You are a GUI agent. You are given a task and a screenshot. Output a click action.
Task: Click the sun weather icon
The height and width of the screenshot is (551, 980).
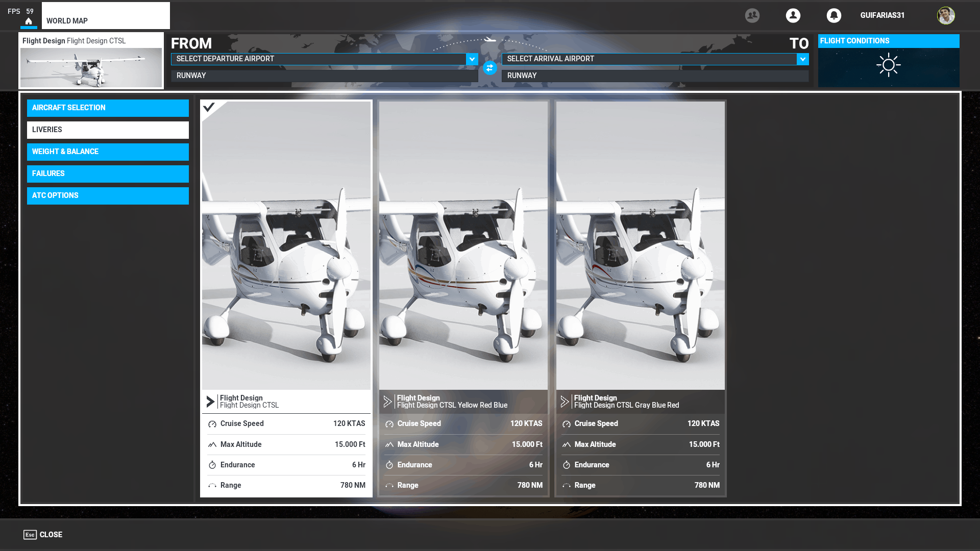(888, 65)
